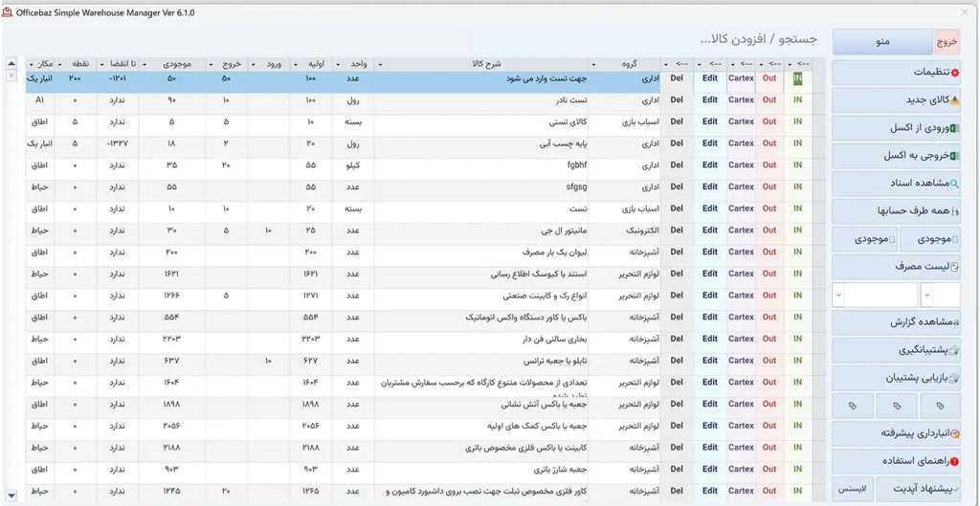The height and width of the screenshot is (506, 980).
Task: Click Edit for the پایه چسب آبی row
Action: [710, 143]
